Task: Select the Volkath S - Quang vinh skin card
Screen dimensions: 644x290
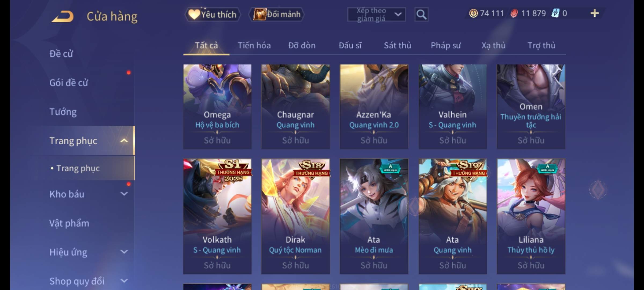Action: [217, 216]
